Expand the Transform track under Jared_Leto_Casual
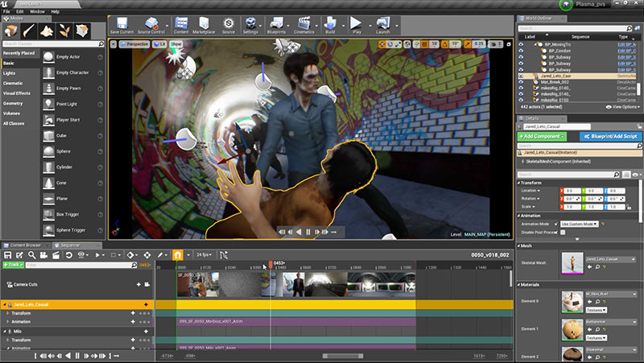 [x=9, y=314]
